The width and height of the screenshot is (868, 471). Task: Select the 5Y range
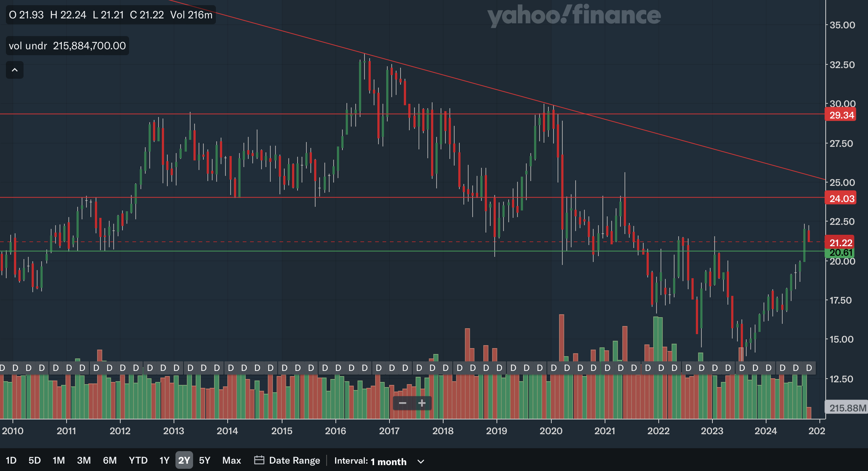click(x=204, y=460)
